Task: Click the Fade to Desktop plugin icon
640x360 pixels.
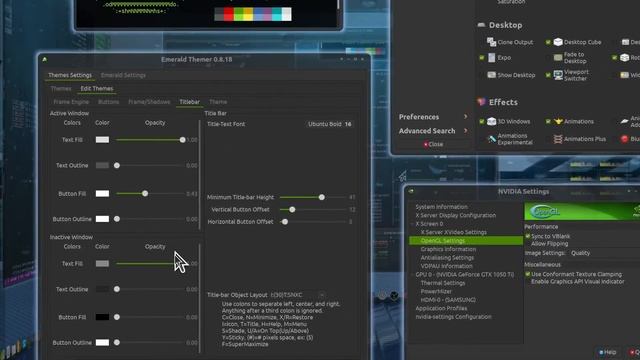Action: pyautogui.click(x=558, y=58)
